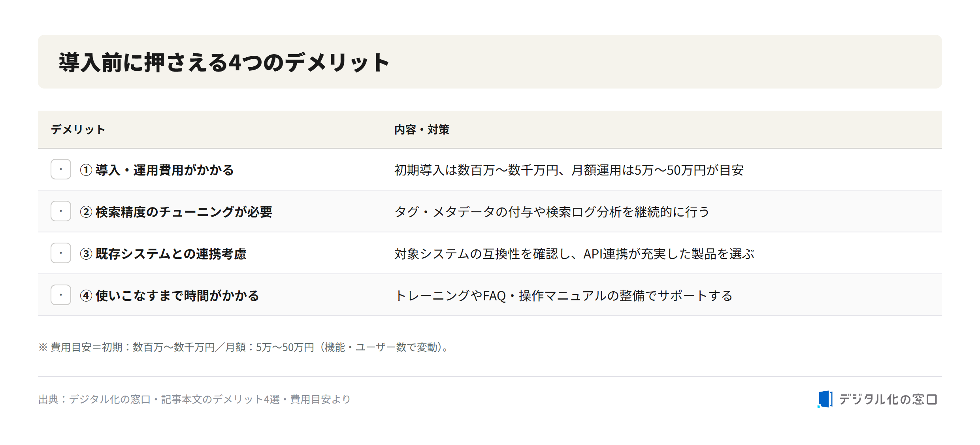980x445 pixels.
Task: Click the 出典 source citation line
Action: tap(194, 399)
